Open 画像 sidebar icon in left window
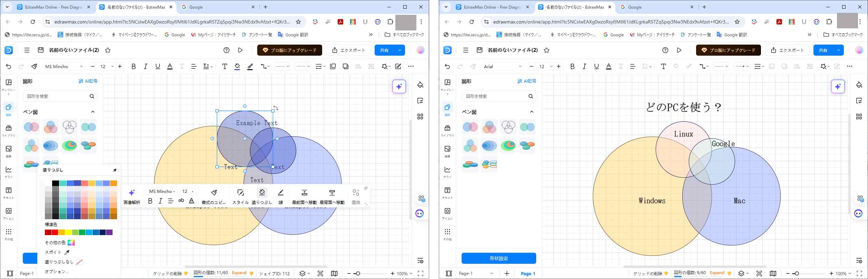 (9, 152)
